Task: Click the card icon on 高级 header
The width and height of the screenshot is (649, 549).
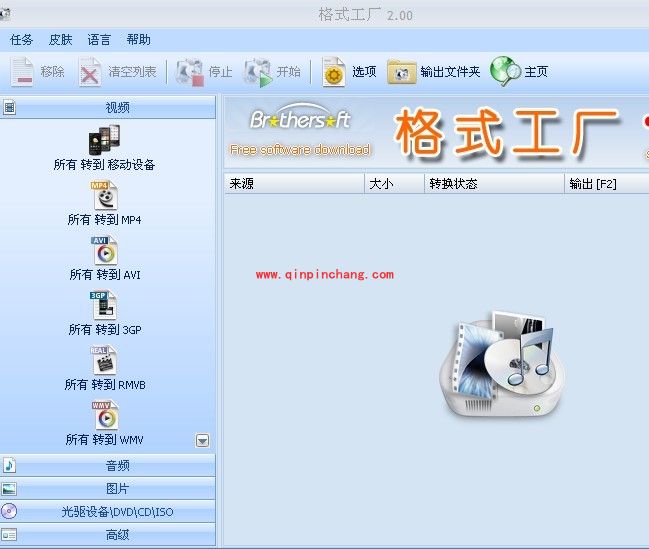Action: (x=9, y=535)
